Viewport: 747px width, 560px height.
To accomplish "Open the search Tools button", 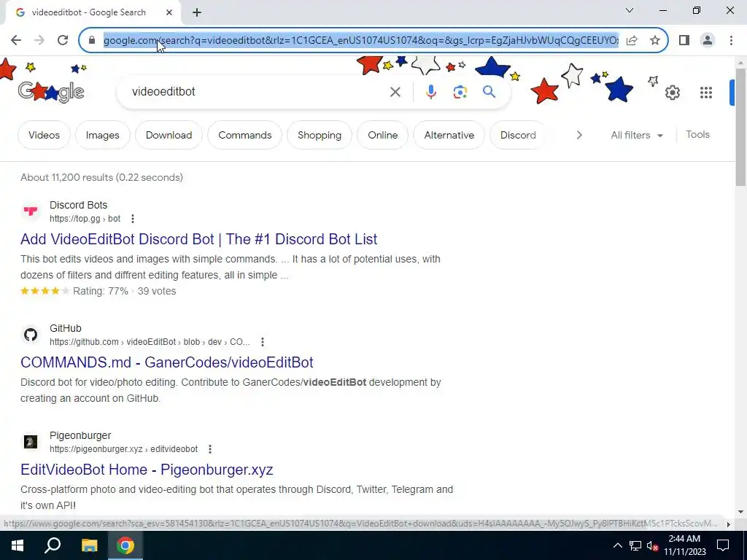I will 697,135.
